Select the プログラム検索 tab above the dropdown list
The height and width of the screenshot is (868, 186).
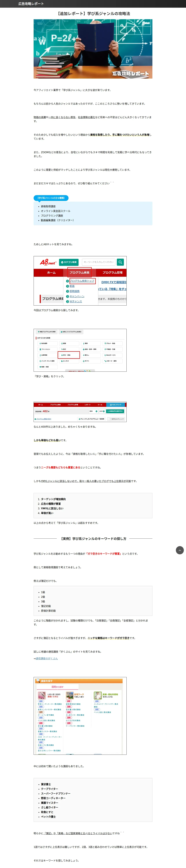coord(79,273)
